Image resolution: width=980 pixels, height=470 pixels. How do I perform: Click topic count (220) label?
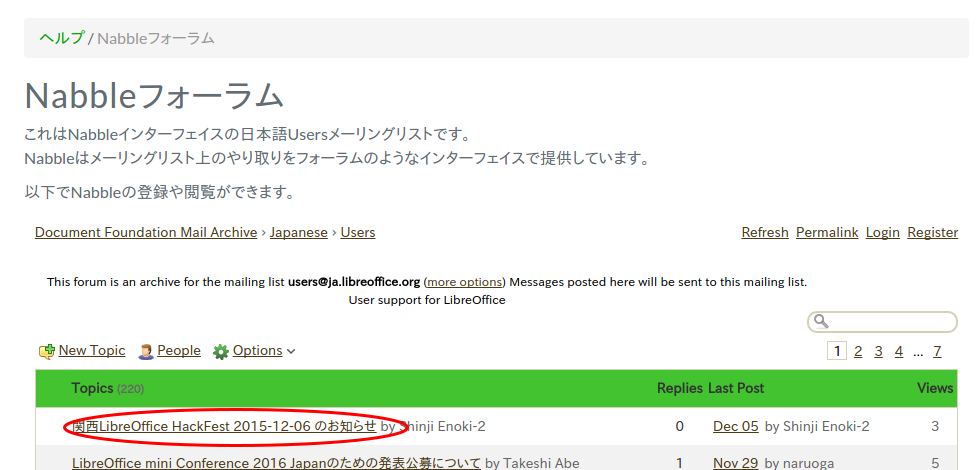[x=131, y=389]
